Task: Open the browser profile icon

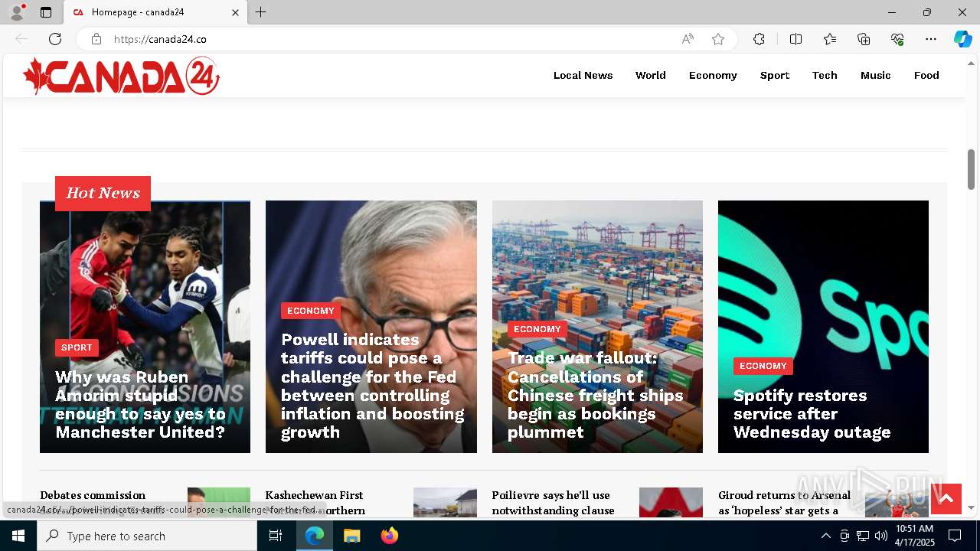Action: (x=16, y=12)
